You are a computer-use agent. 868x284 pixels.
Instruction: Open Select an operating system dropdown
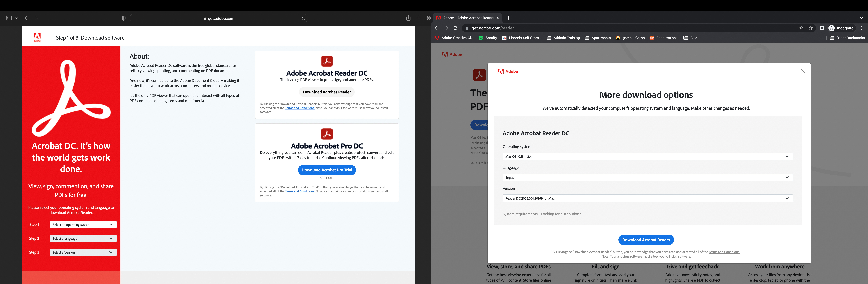point(83,225)
